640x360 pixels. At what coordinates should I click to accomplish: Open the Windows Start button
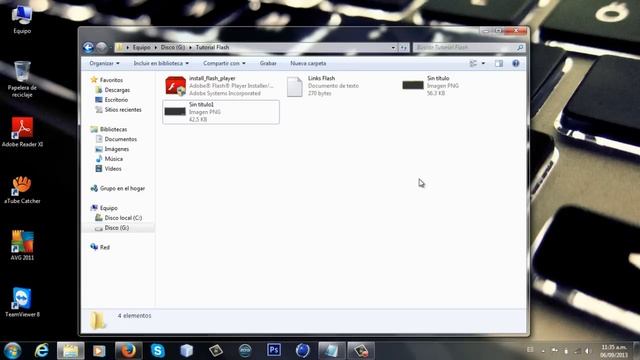pos(12,351)
